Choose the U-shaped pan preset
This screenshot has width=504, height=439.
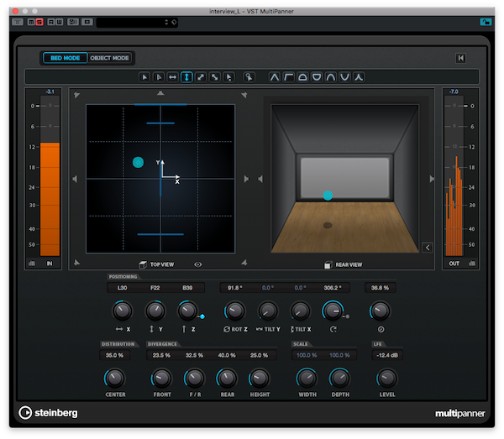click(345, 77)
